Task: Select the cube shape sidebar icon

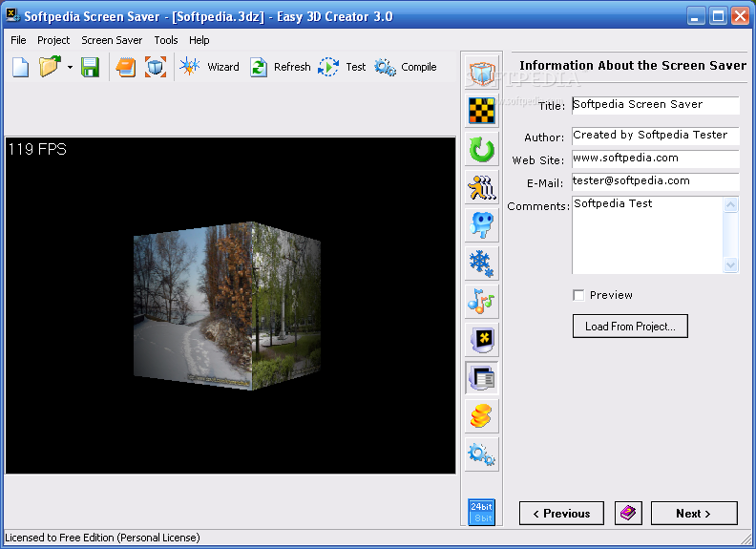Action: [482, 73]
